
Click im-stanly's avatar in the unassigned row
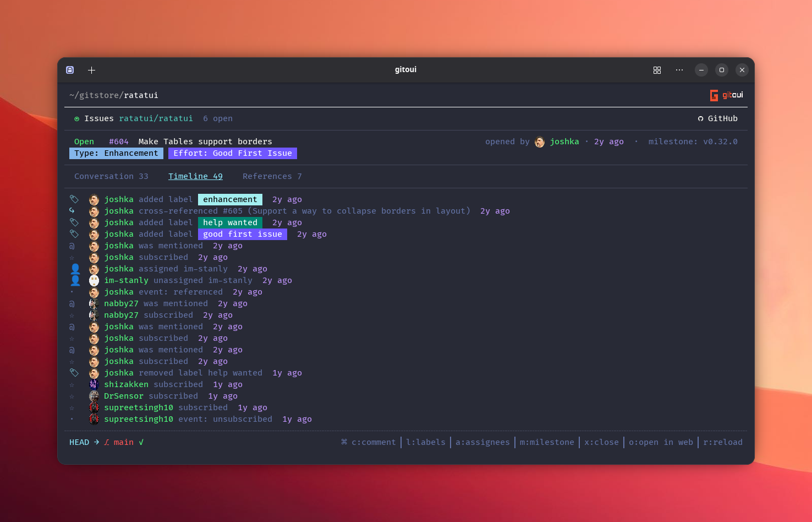[94, 281]
